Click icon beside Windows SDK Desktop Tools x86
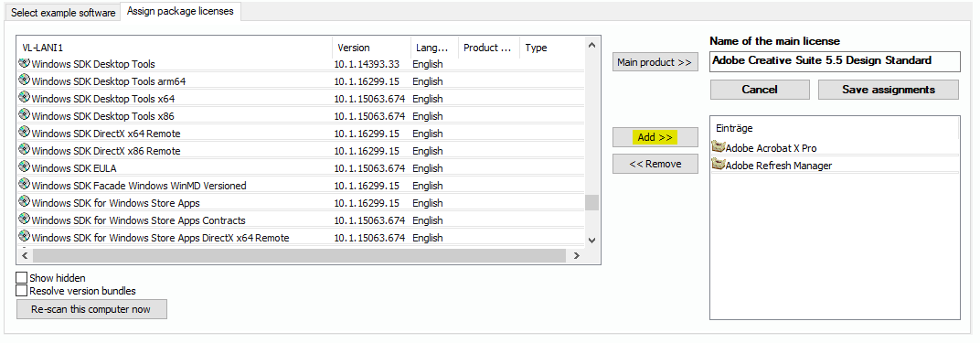This screenshot has width=980, height=343. (25, 115)
